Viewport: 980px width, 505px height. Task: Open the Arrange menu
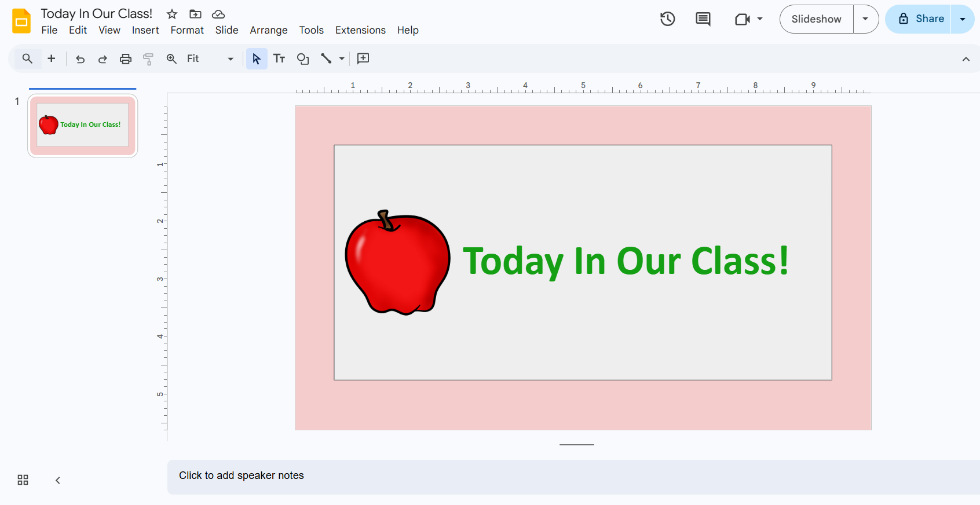(268, 30)
